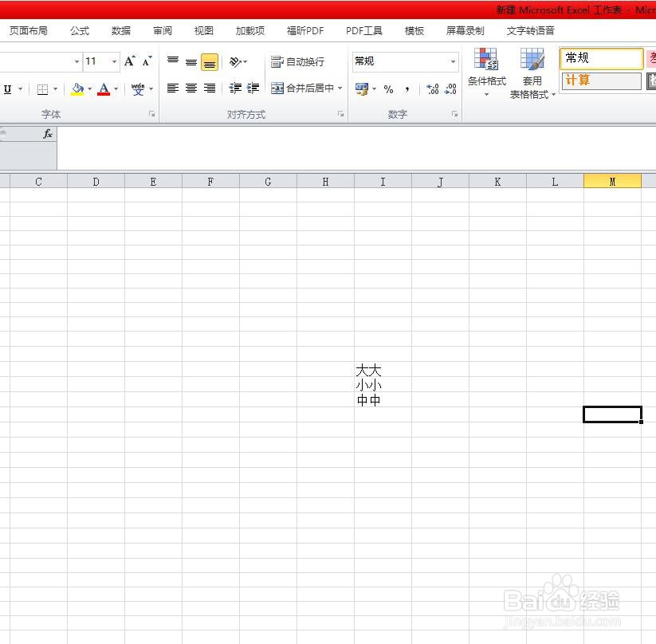This screenshot has width=656, height=644.
Task: Align text right
Action: 209,88
